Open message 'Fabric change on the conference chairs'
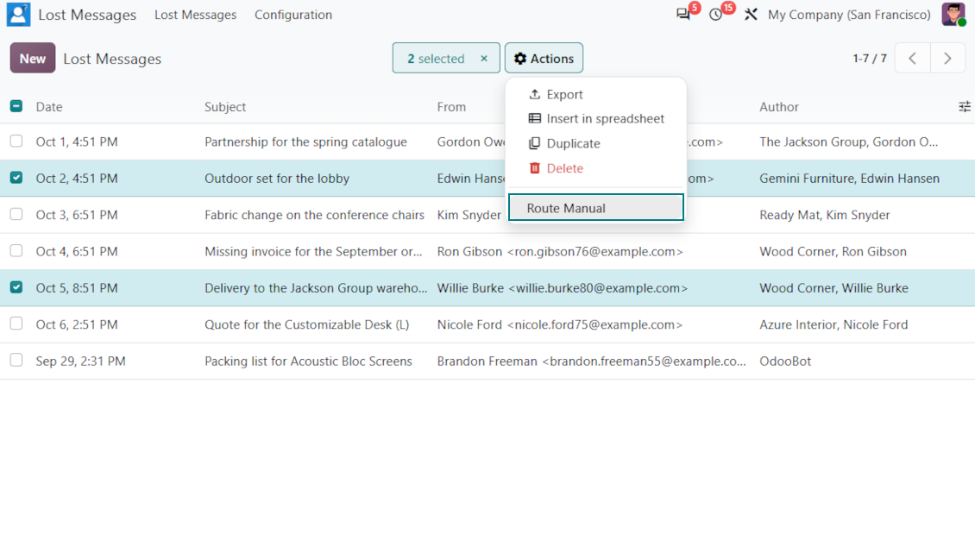Image resolution: width=975 pixels, height=560 pixels. (314, 215)
